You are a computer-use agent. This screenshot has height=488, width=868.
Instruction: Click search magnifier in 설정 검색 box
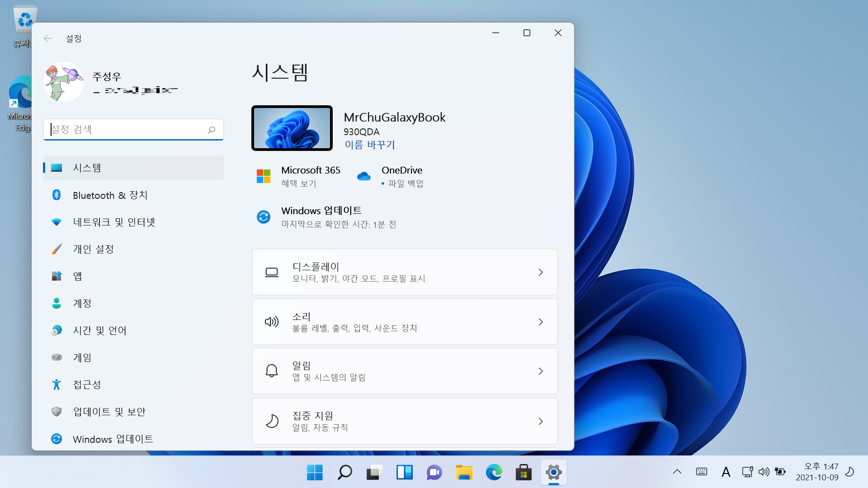[x=212, y=130]
